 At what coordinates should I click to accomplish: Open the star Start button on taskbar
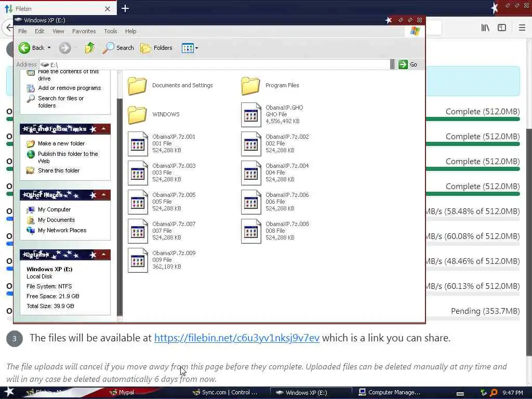[9, 392]
